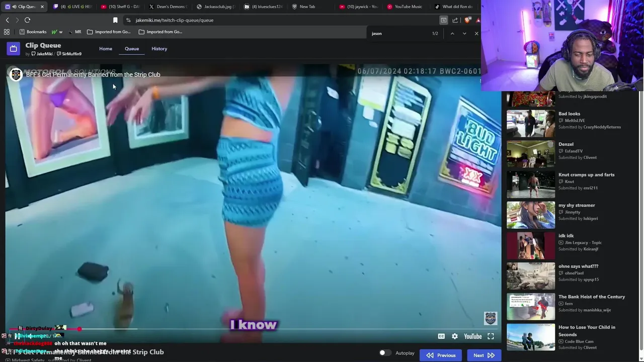Open the second 'Imported from Go...' folder

tap(160, 32)
